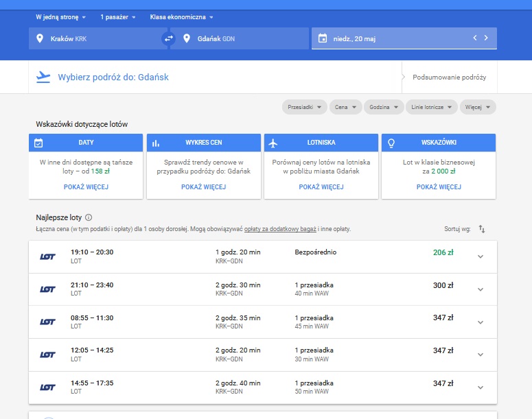Click the WYKRES CEN card header

(x=204, y=143)
